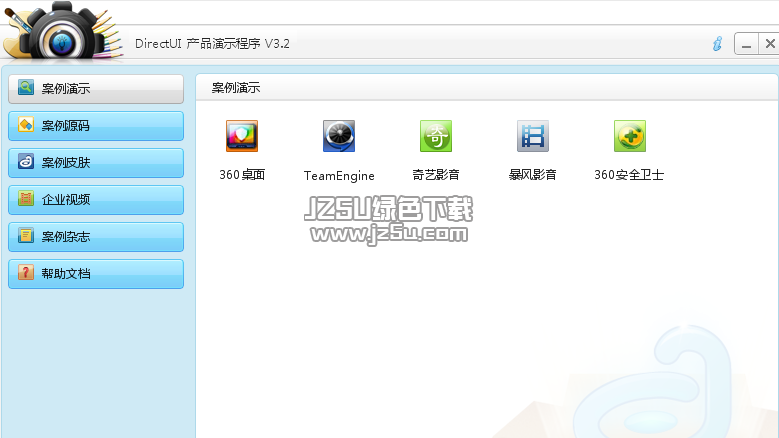Open the 帮助文档 sidebar tab
The height and width of the screenshot is (438, 779).
pos(96,274)
